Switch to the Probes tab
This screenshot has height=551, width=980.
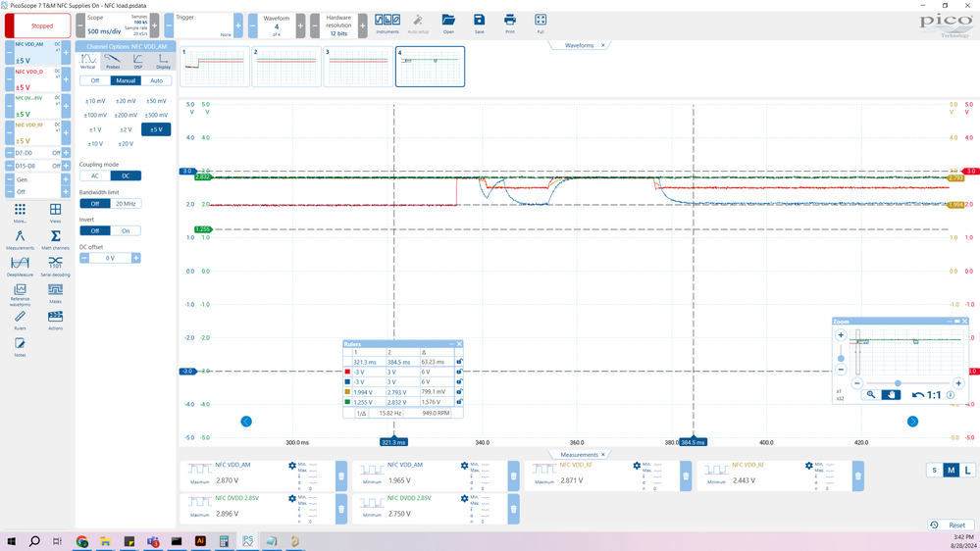113,61
